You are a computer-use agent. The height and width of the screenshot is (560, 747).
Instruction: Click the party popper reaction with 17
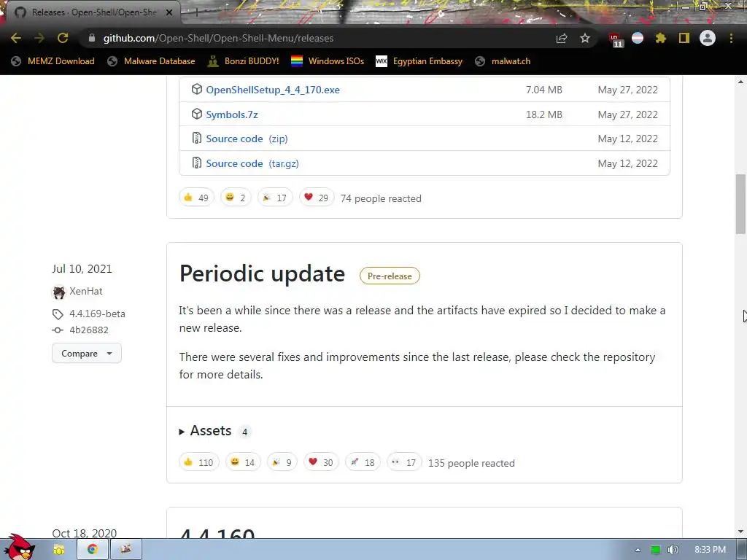point(275,198)
